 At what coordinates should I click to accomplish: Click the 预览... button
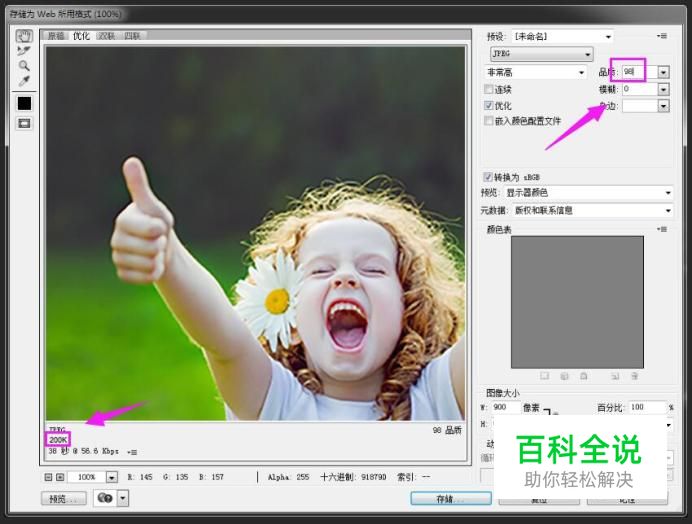point(64,499)
